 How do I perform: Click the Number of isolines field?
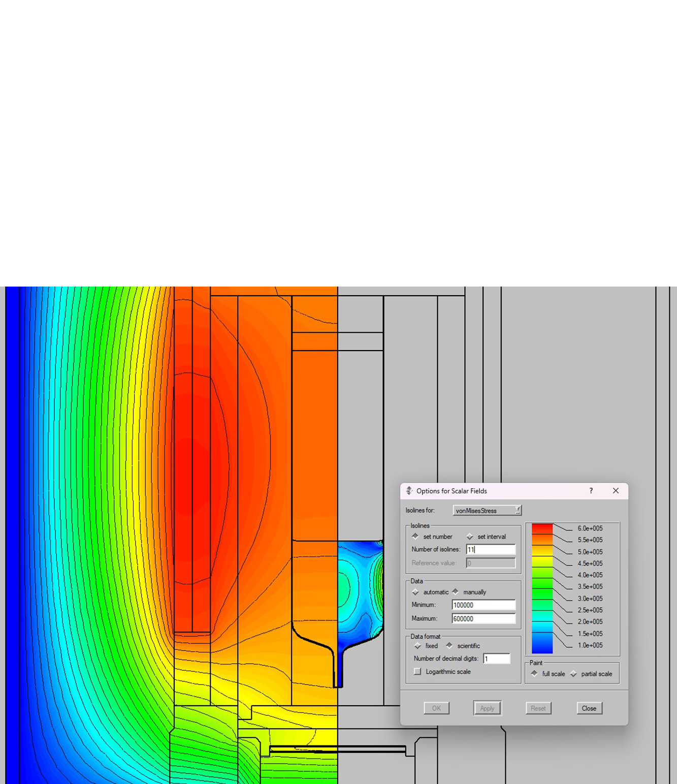tap(490, 549)
